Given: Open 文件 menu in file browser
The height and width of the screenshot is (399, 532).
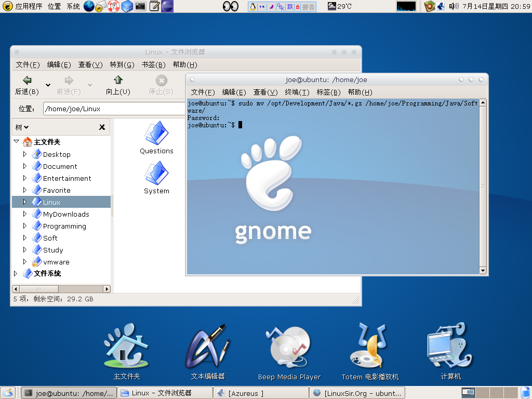Looking at the screenshot, I should [28, 64].
